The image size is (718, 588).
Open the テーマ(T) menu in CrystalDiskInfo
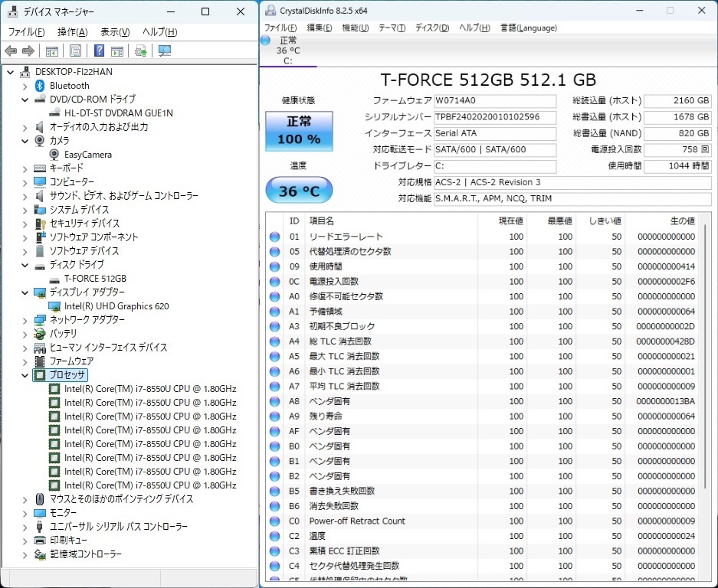[x=392, y=28]
